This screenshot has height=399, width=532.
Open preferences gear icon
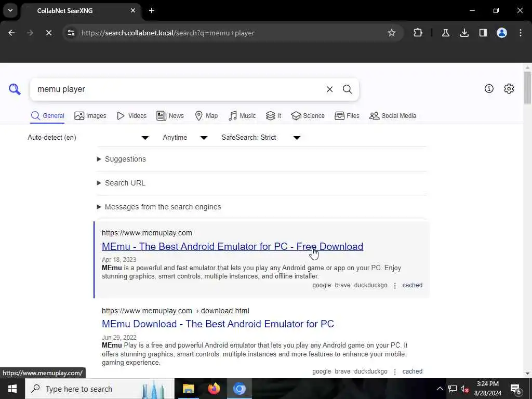pyautogui.click(x=509, y=88)
